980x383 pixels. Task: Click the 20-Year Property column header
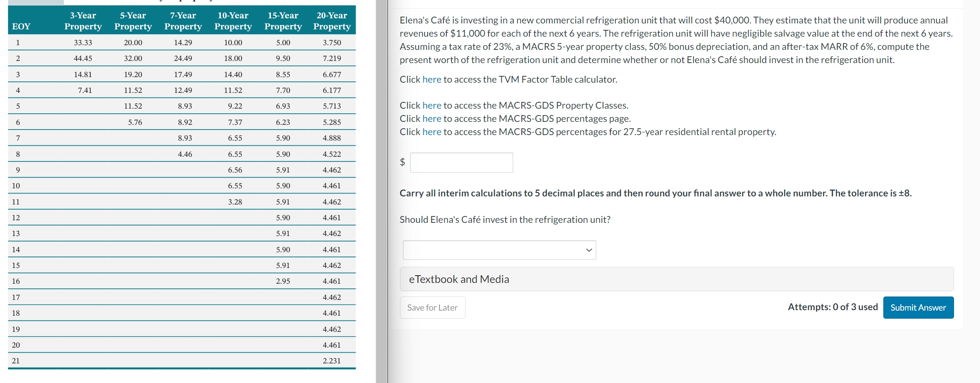click(x=332, y=21)
